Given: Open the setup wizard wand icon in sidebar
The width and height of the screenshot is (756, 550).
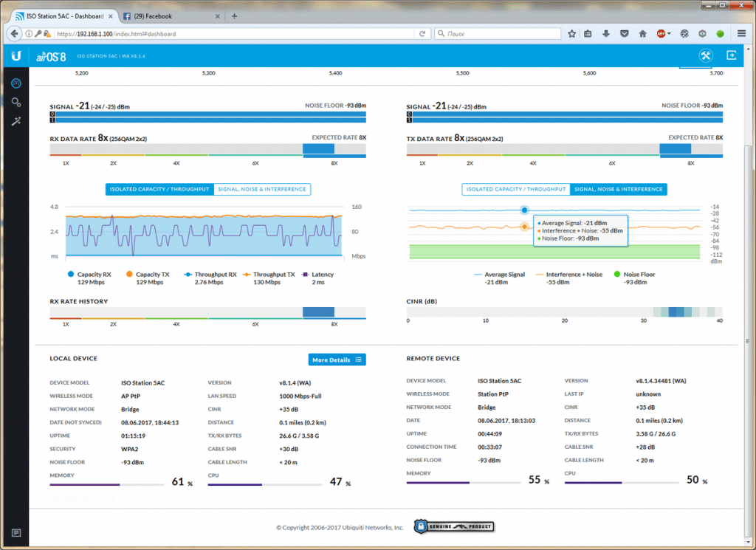Looking at the screenshot, I should click(x=16, y=121).
